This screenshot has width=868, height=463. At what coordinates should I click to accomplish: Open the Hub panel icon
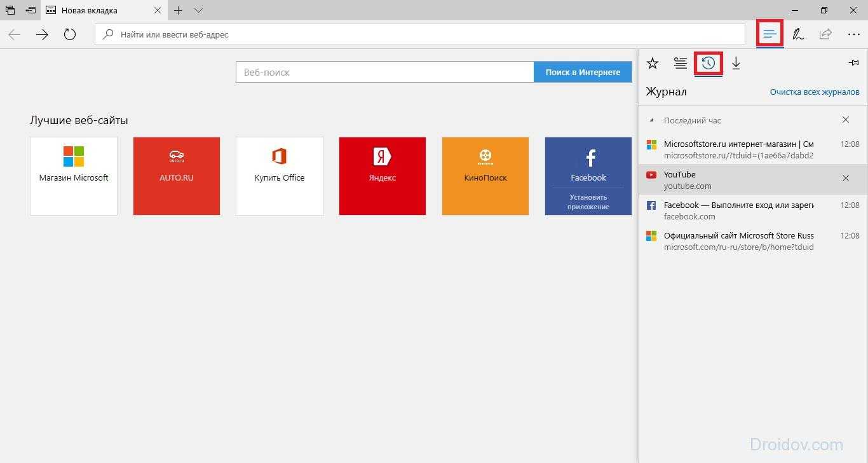[770, 34]
